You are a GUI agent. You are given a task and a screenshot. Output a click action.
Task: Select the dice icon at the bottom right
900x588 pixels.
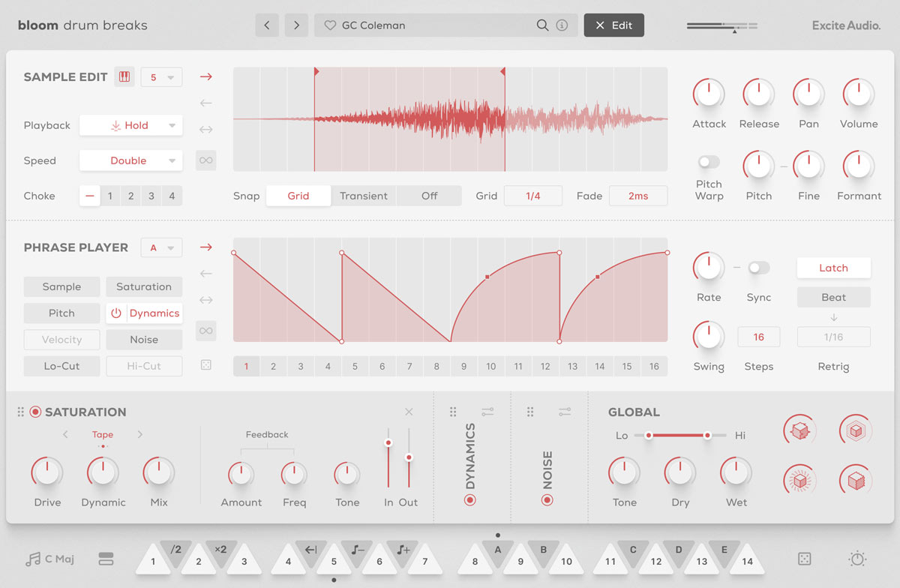(x=804, y=559)
